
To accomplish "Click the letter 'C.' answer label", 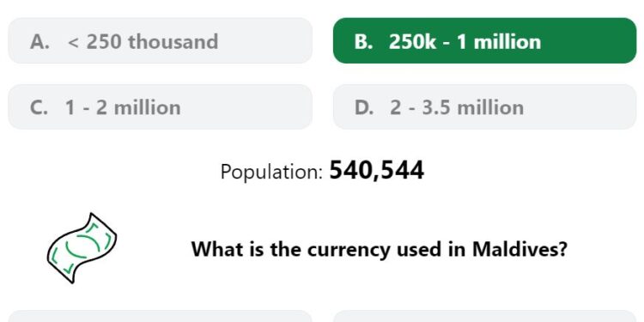I will (x=39, y=107).
